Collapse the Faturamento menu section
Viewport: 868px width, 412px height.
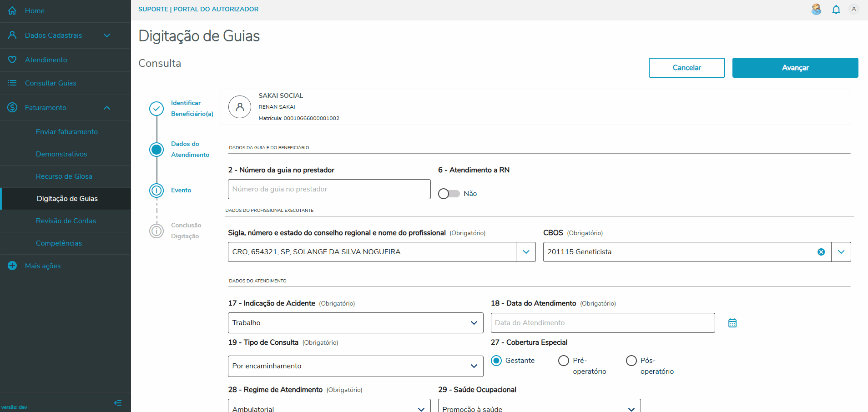107,108
